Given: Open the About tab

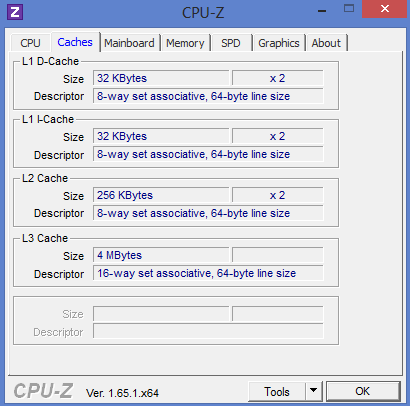Looking at the screenshot, I should point(326,43).
